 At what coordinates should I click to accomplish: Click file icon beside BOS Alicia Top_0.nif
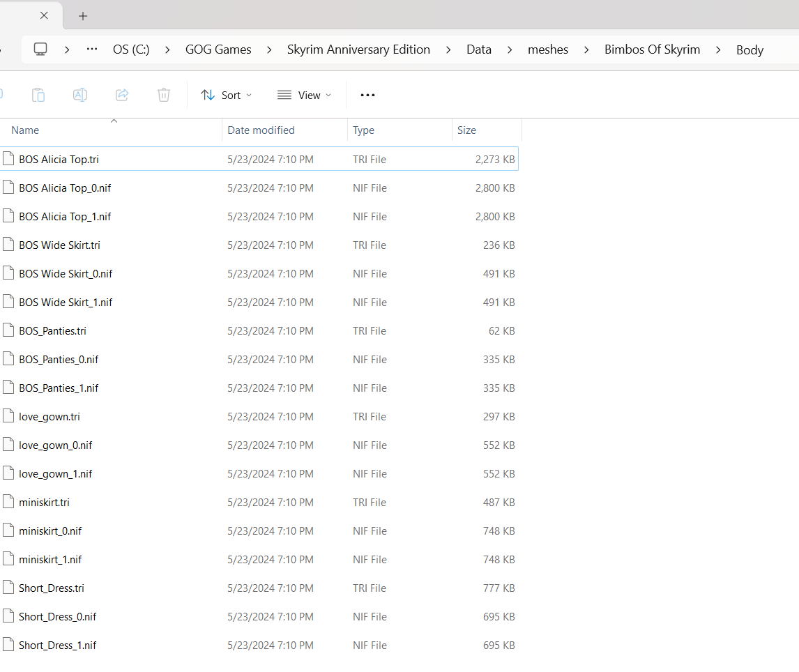tap(8, 187)
